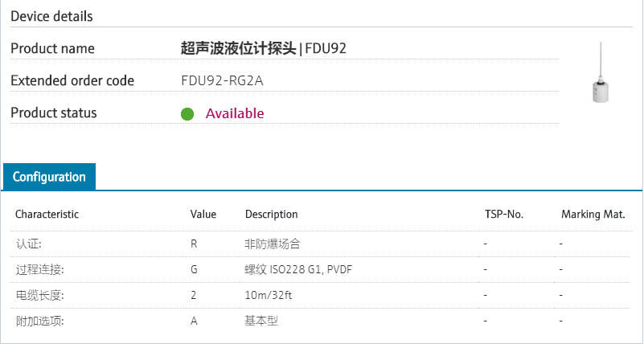Select the 认证 characteristic row

[29, 243]
